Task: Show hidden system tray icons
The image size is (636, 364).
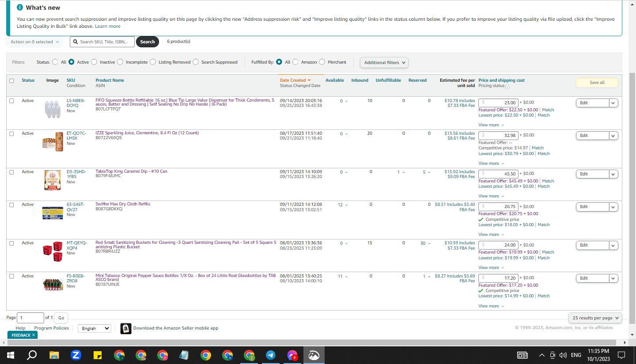Action: pos(542,355)
